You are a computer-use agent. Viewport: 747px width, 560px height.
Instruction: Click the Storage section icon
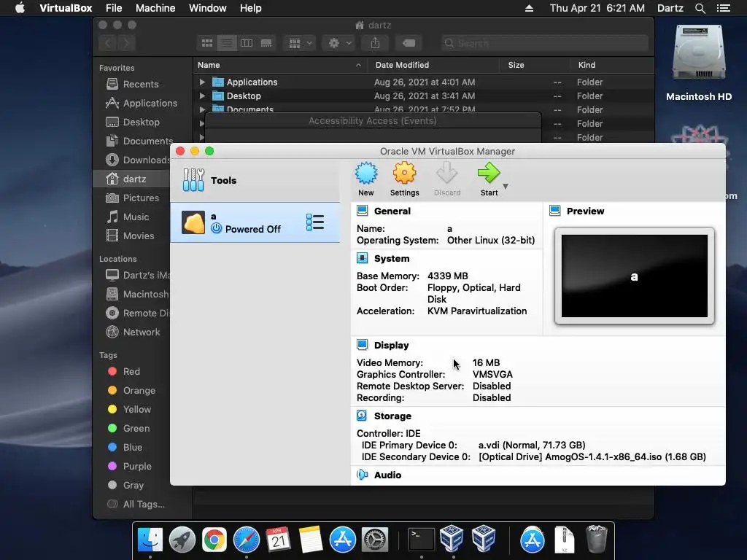coord(362,416)
